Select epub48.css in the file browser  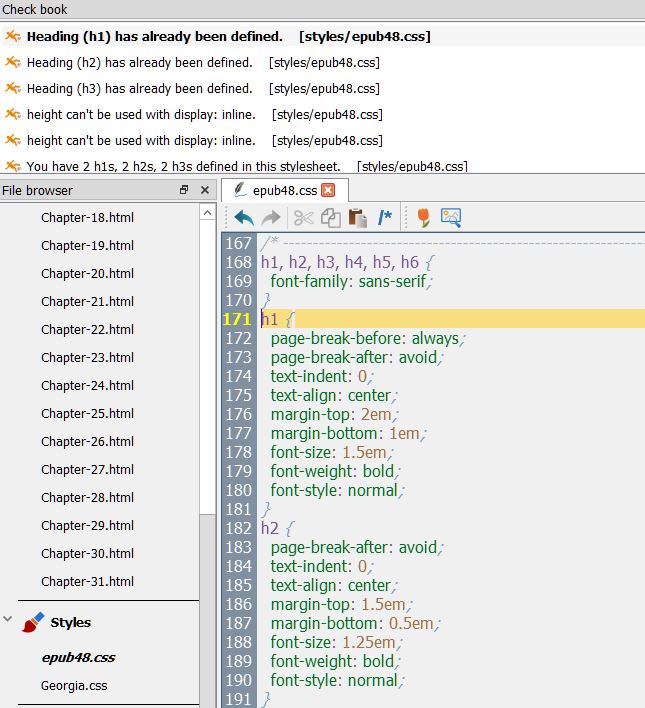[79, 657]
